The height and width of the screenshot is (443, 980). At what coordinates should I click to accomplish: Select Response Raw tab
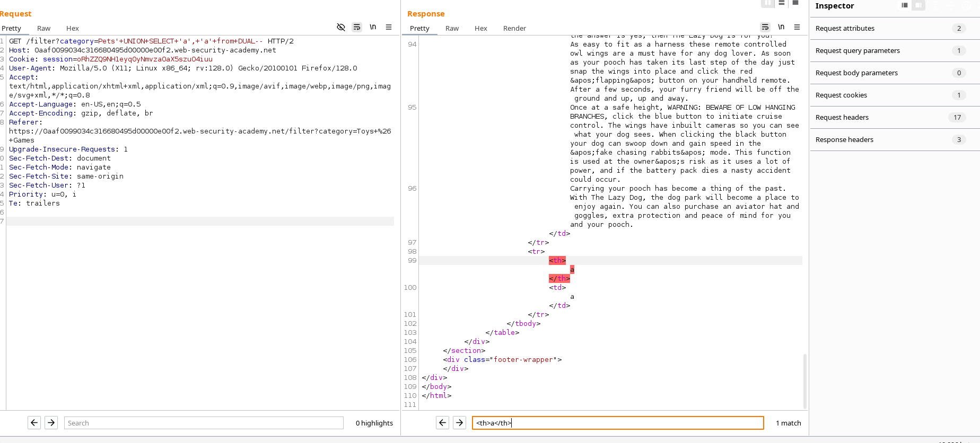pyautogui.click(x=452, y=28)
